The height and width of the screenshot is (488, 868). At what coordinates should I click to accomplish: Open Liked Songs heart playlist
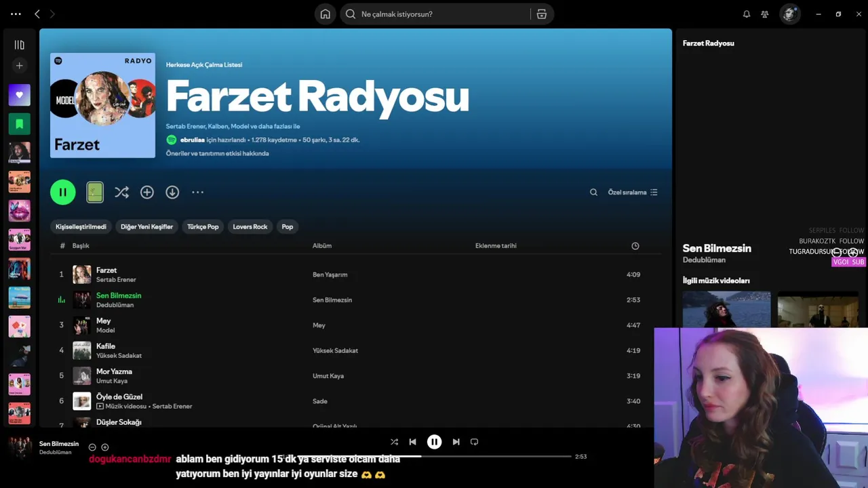[x=19, y=95]
